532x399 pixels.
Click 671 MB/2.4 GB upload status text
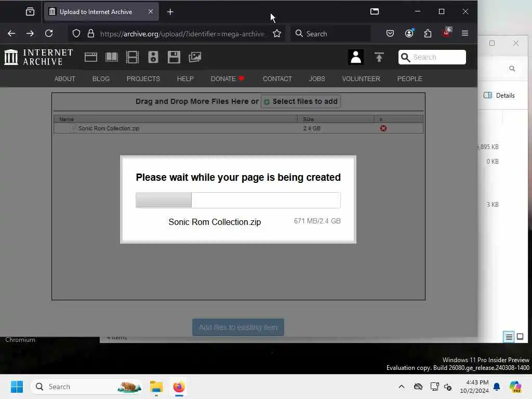(317, 221)
